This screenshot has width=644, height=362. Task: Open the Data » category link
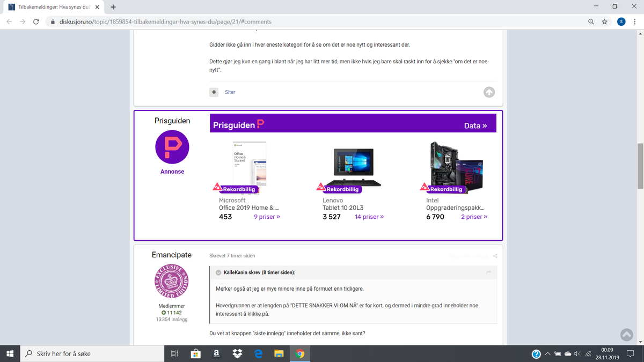[x=475, y=125]
